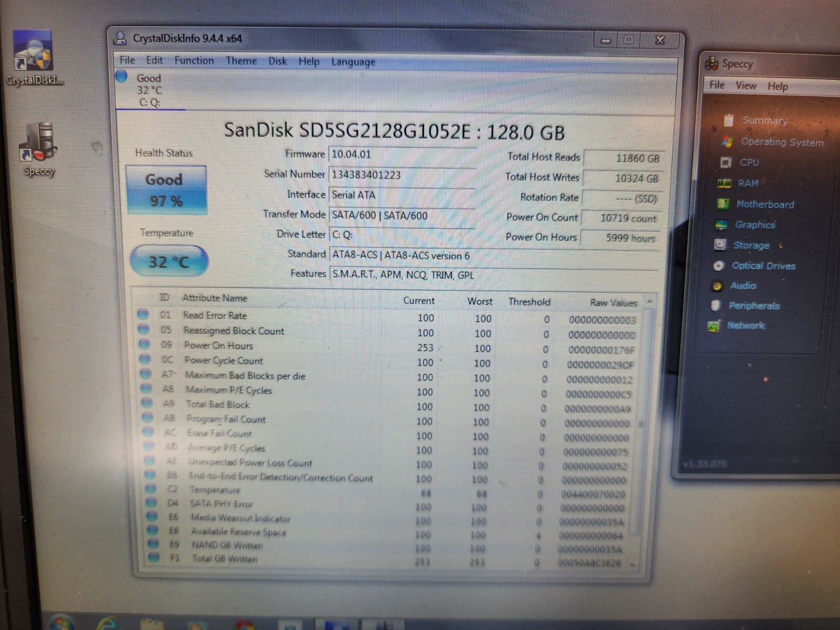Select the Good 32 °C C: Q: disk tab
840x630 pixels.
[x=150, y=90]
